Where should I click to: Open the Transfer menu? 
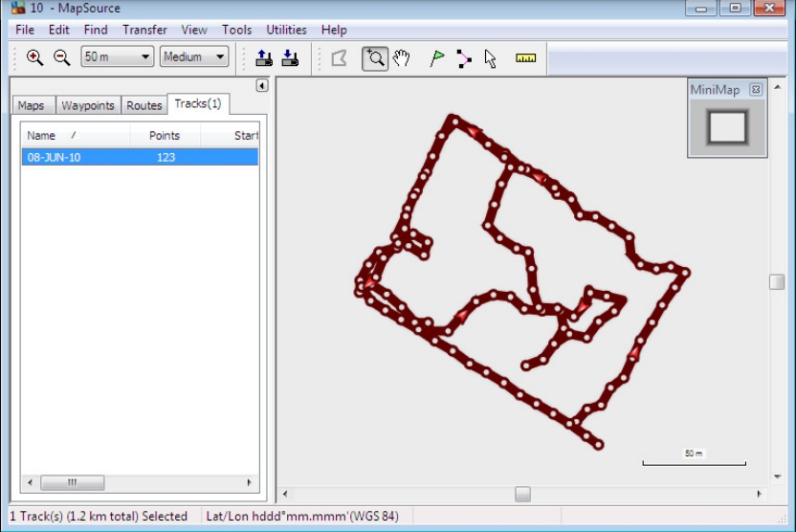pos(144,30)
